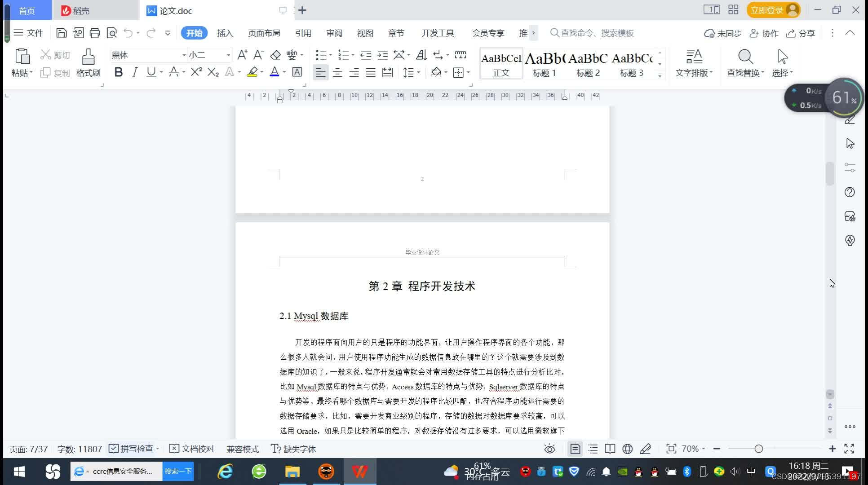Apply distributed alignment icon
The width and height of the screenshot is (868, 485).
(x=387, y=72)
